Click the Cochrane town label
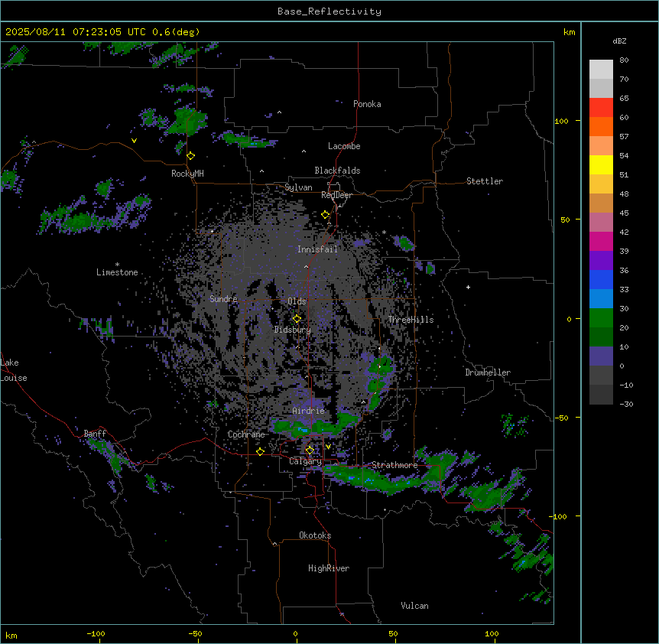This screenshot has width=659, height=644. [x=246, y=434]
